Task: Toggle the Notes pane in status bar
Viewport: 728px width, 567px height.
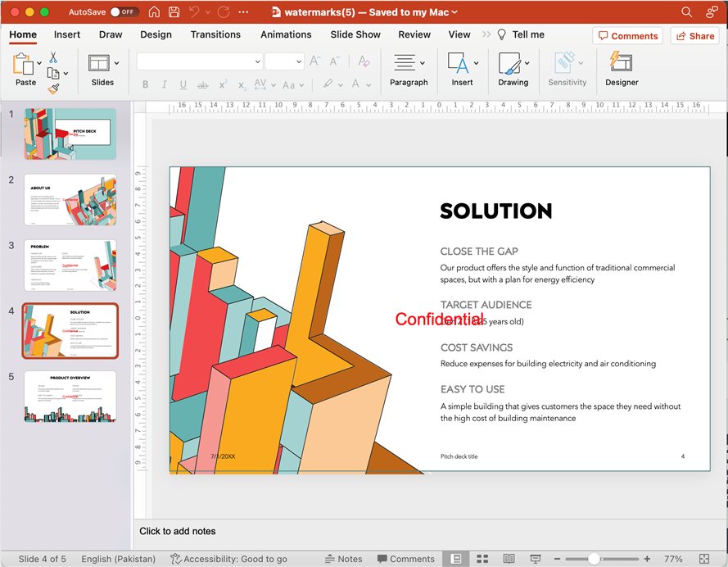Action: tap(342, 559)
